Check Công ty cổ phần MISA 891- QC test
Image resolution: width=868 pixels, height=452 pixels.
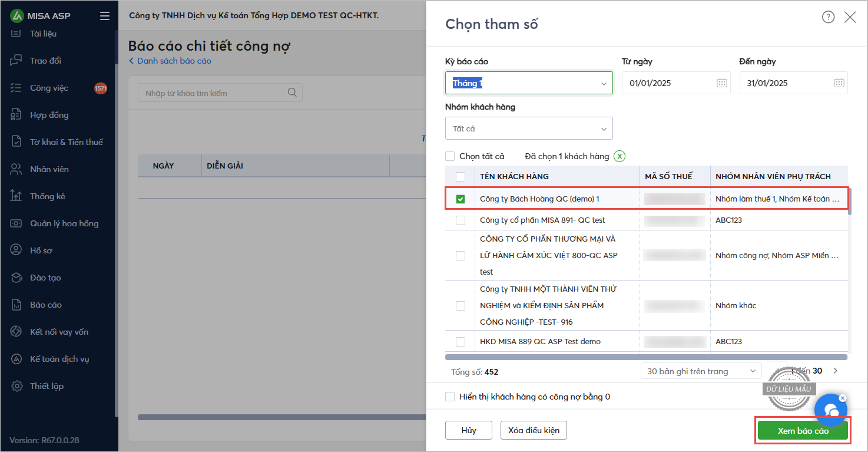pyautogui.click(x=460, y=220)
